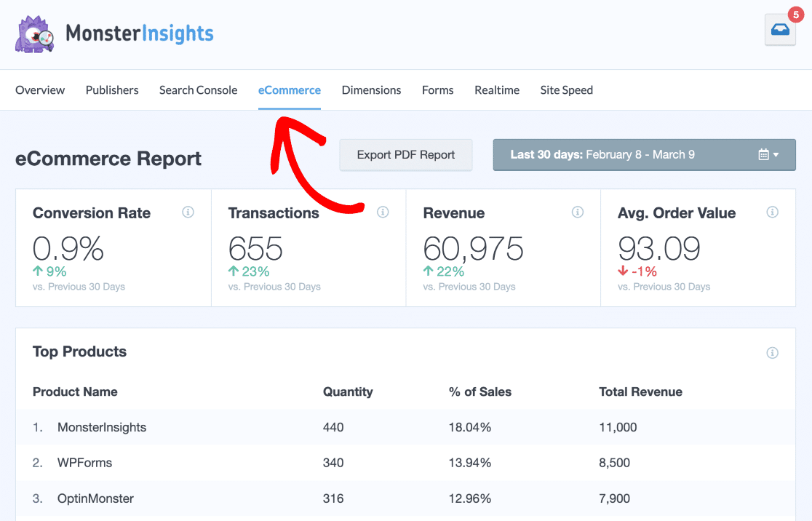Click the Quantity column header
This screenshot has height=521, width=812.
point(348,392)
